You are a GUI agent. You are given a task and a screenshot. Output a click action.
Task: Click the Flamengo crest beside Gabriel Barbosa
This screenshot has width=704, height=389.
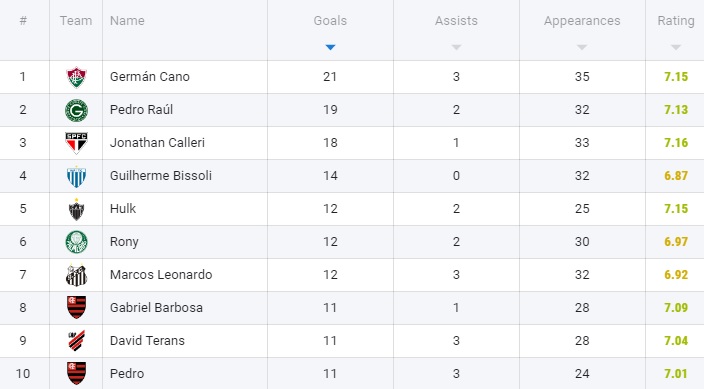point(76,308)
